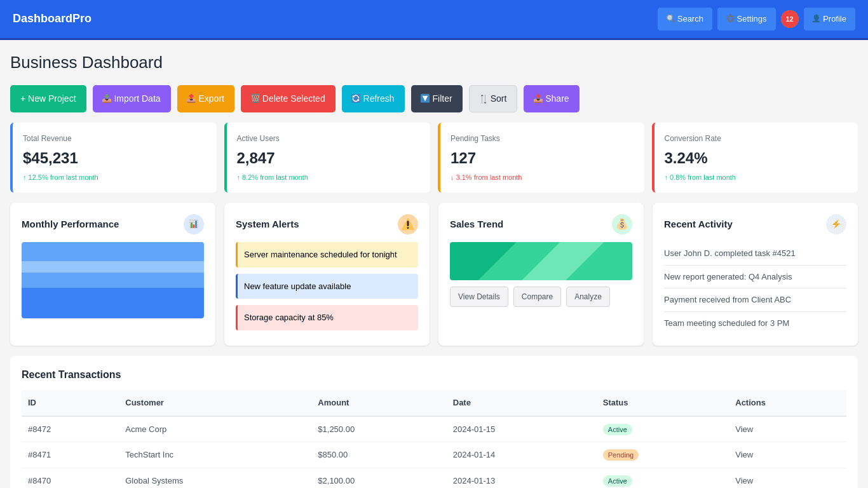Click the Monthly Performance chart icon
This screenshot has height=488, width=868.
(194, 224)
